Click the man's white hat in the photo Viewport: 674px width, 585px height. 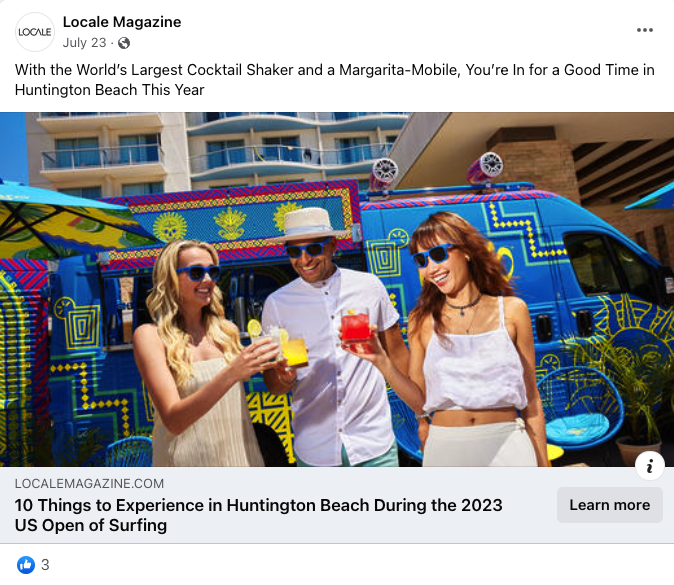point(308,225)
